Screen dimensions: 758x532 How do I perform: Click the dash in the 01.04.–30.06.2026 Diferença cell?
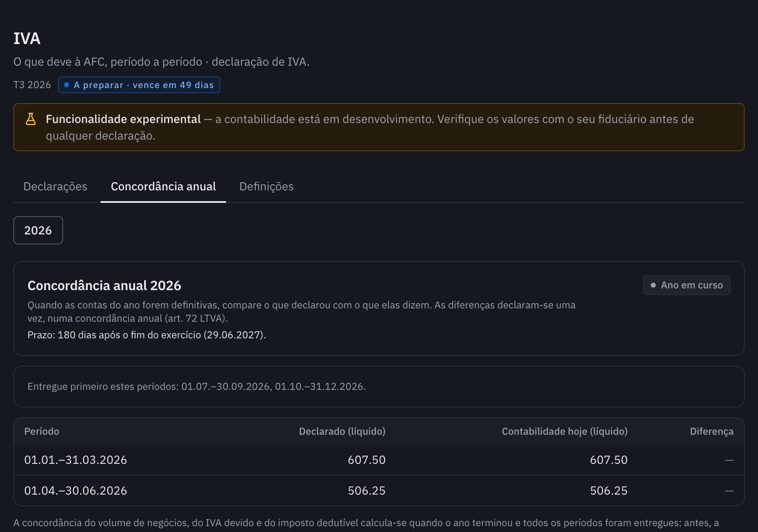click(729, 491)
